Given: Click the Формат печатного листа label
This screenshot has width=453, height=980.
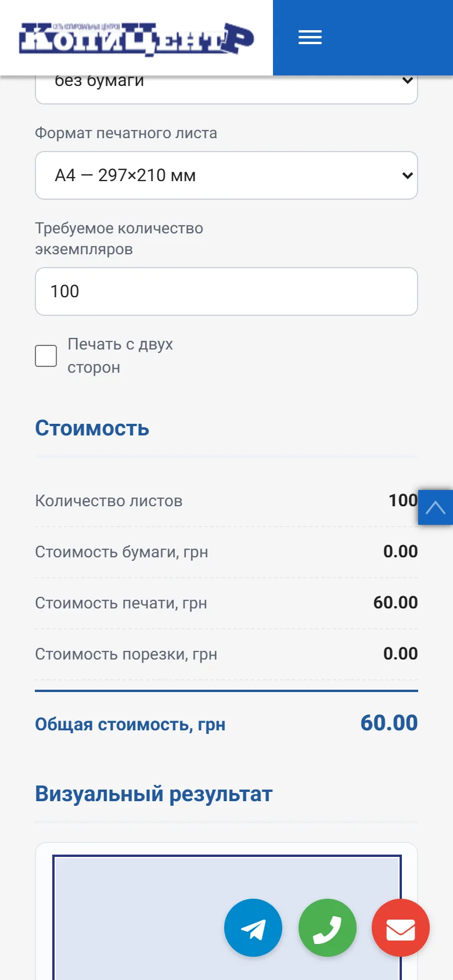Looking at the screenshot, I should [126, 133].
